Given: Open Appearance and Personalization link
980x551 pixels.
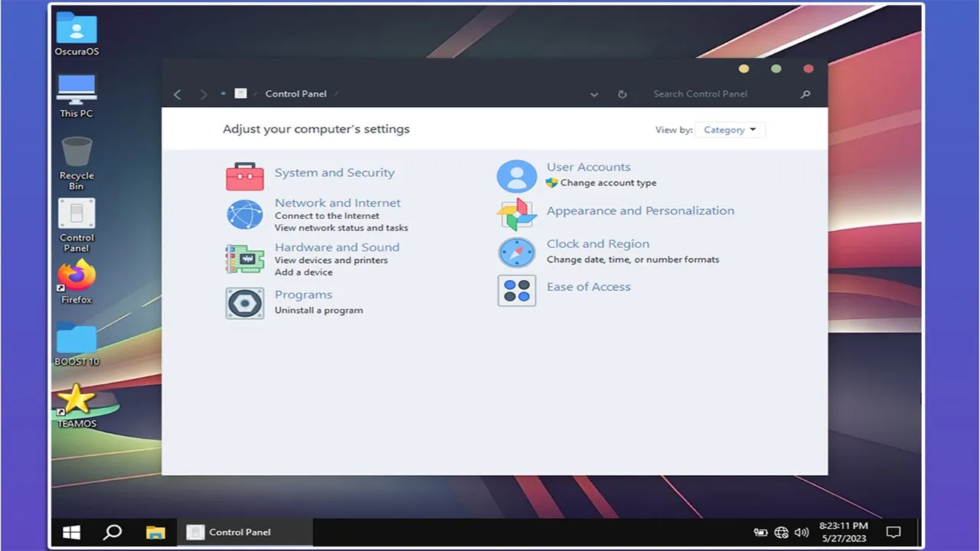Looking at the screenshot, I should click(640, 210).
